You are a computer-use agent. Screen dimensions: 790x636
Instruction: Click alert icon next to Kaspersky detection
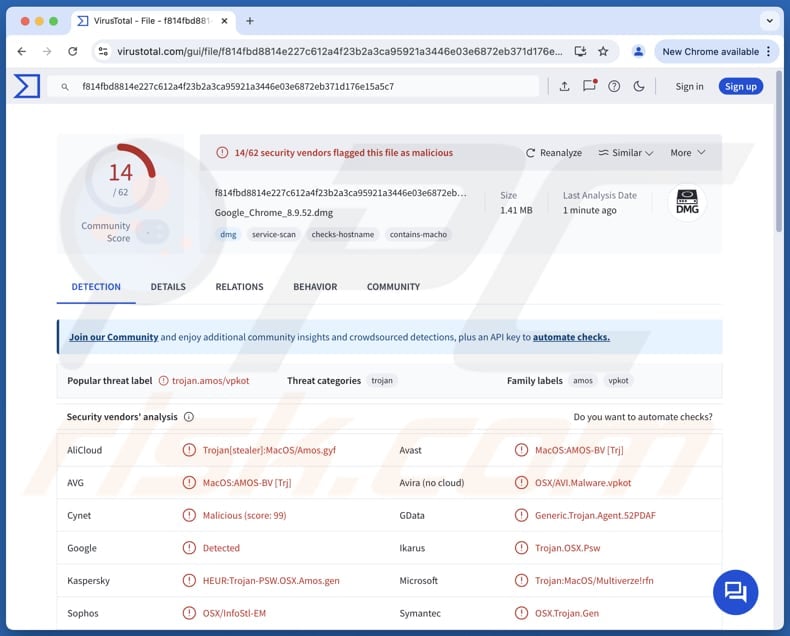[x=189, y=580]
